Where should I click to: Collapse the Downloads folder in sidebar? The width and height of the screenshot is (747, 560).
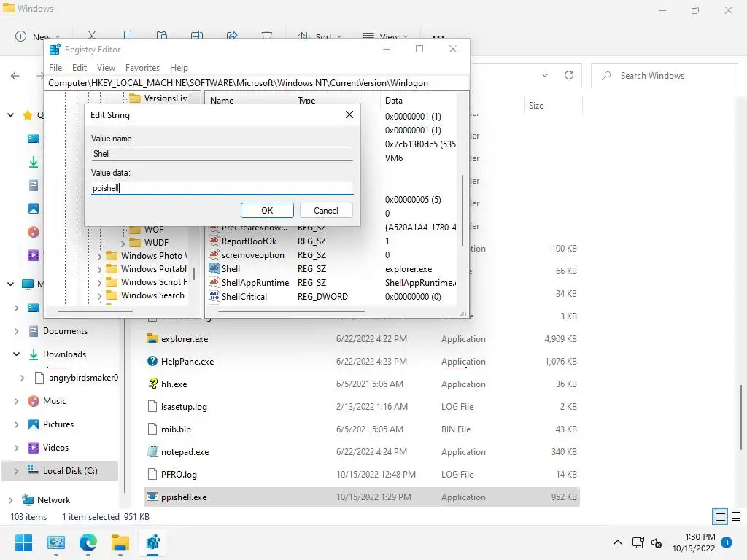(x=16, y=354)
